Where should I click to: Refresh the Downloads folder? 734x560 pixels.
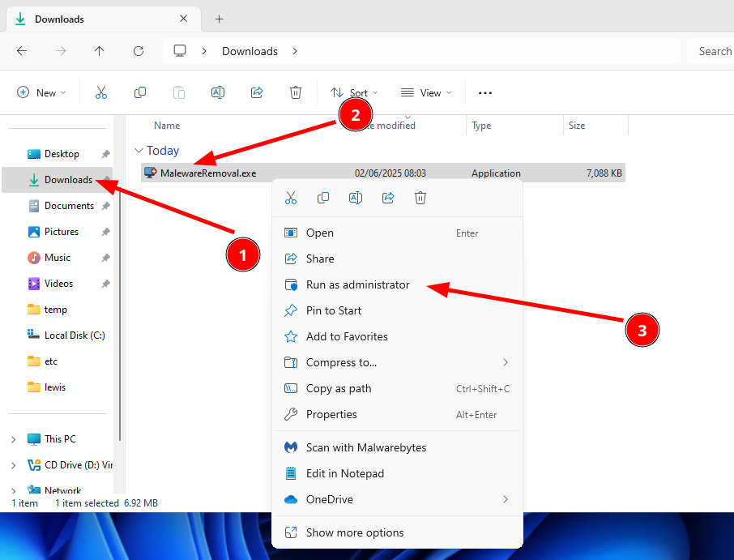(138, 51)
